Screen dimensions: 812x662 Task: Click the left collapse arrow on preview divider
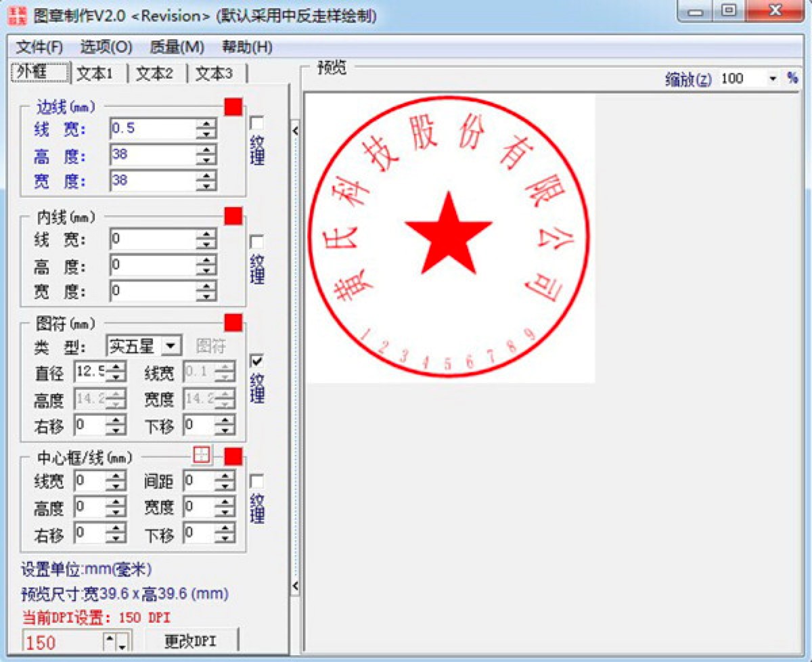tap(294, 130)
